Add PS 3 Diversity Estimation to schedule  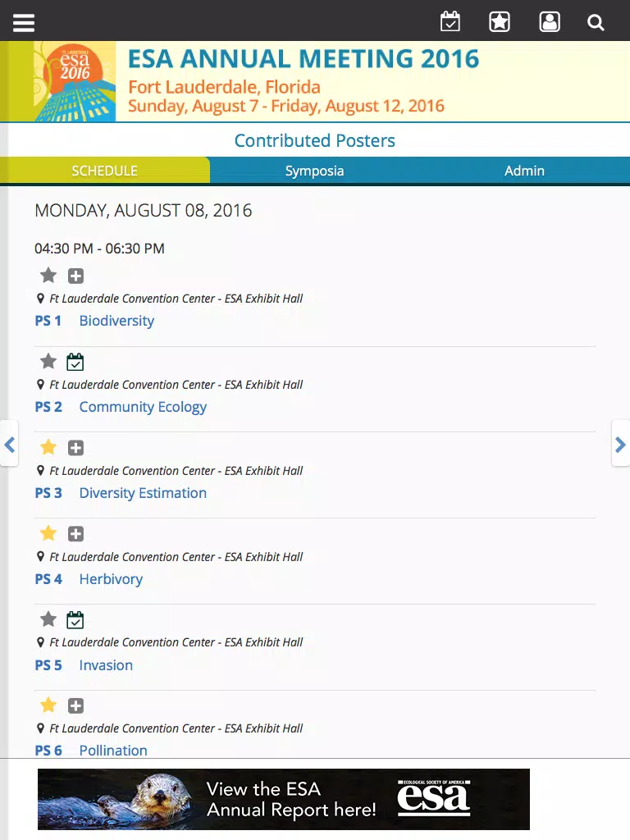(x=75, y=448)
